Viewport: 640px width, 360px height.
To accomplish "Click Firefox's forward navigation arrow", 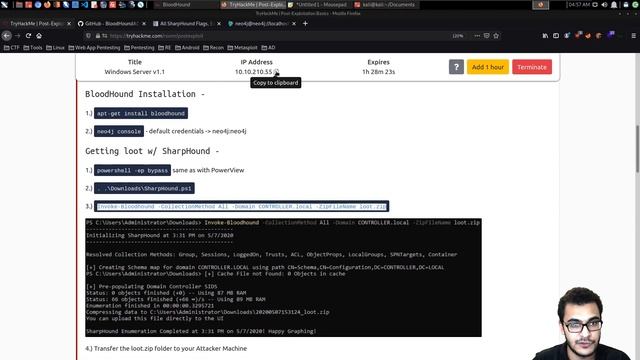I will click(x=18, y=36).
